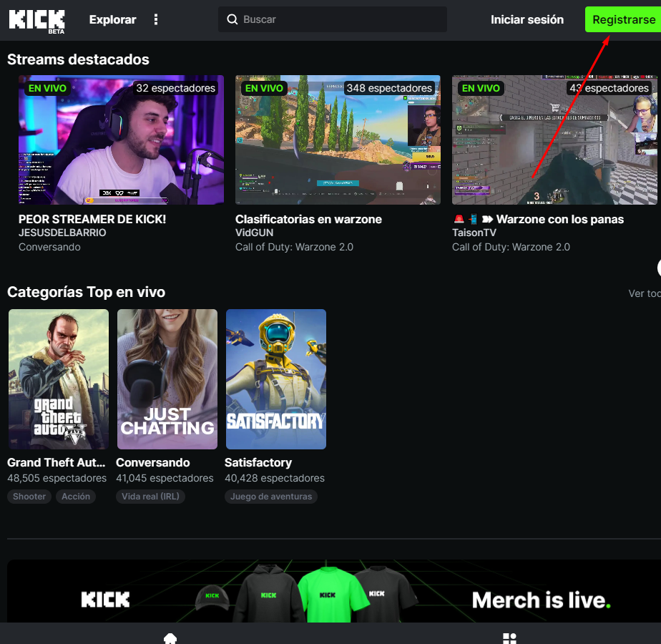This screenshot has width=661, height=644.
Task: Open the PEOR STREAMER DE KICK stream thumbnail
Action: 121,140
